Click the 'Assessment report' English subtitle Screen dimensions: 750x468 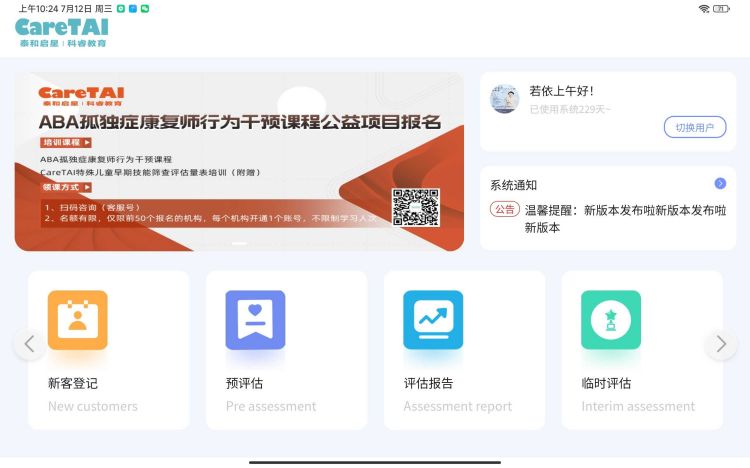[458, 407]
